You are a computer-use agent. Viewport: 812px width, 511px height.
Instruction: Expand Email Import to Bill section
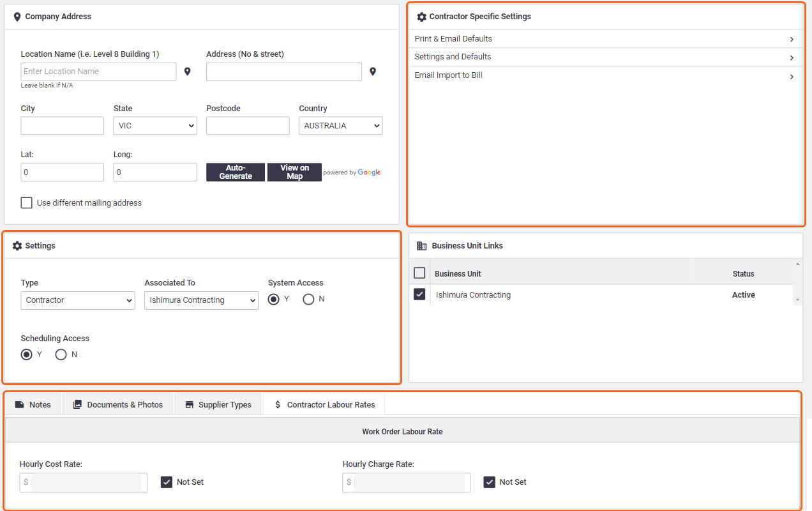(605, 75)
